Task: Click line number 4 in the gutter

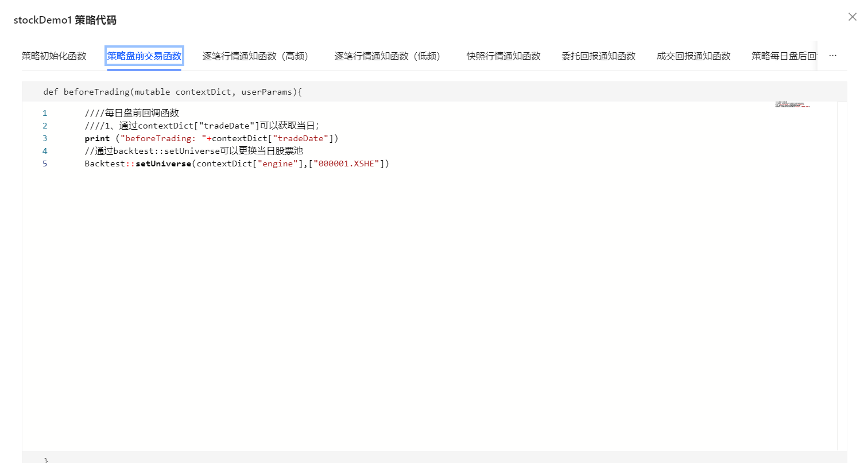Action: click(x=45, y=151)
